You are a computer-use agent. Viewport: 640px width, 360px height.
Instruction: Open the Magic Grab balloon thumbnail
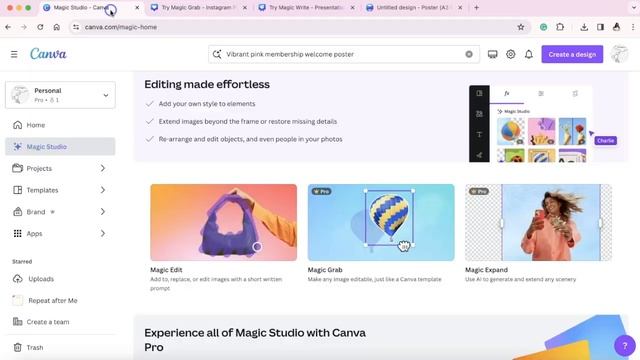[381, 222]
